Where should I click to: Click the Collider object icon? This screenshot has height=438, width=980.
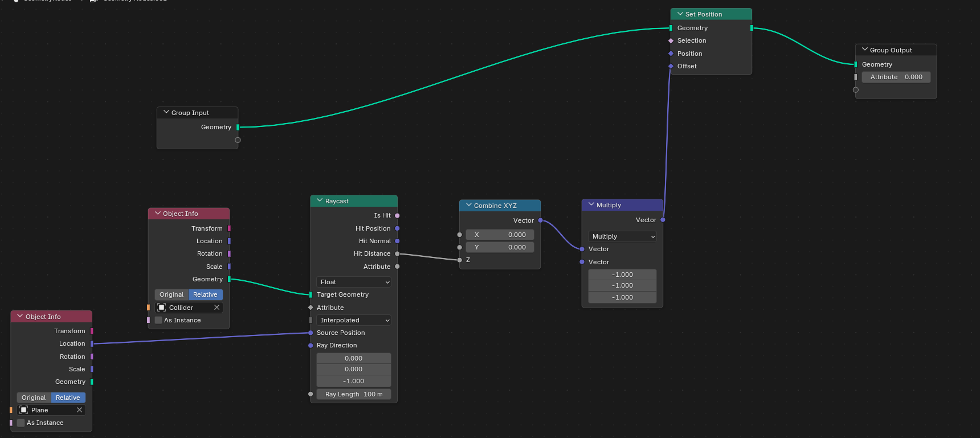162,308
